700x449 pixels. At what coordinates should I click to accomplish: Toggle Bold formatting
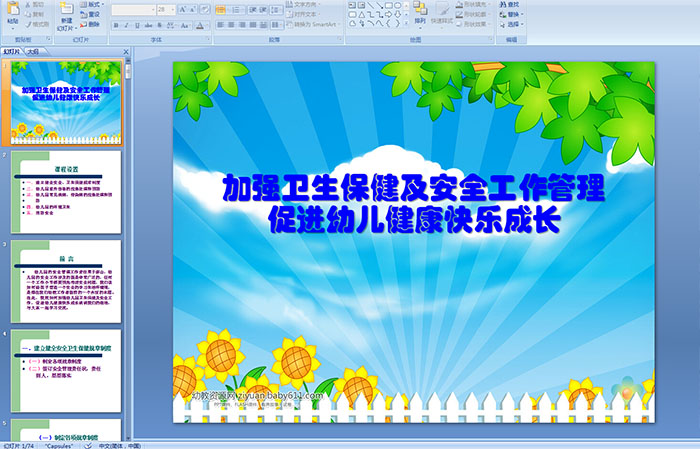tap(116, 25)
